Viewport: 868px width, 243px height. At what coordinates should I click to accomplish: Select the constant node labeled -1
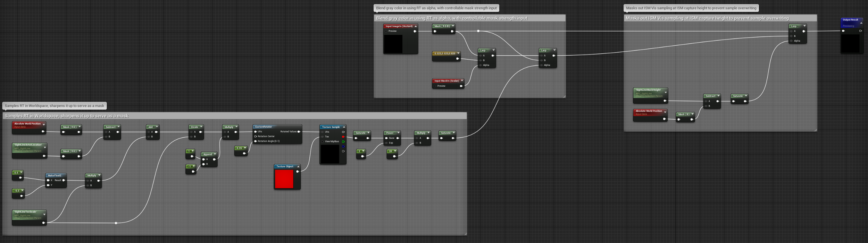tap(191, 169)
